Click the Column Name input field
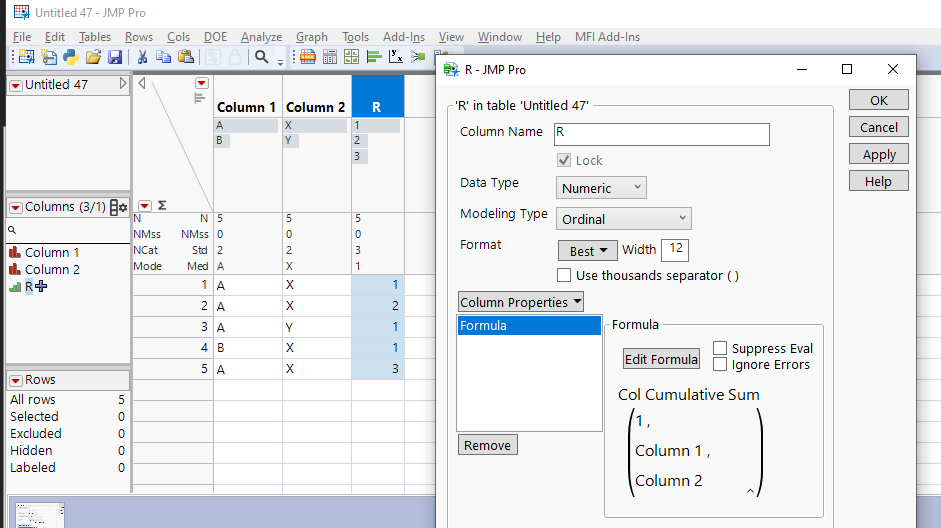This screenshot has width=941, height=528. click(661, 134)
